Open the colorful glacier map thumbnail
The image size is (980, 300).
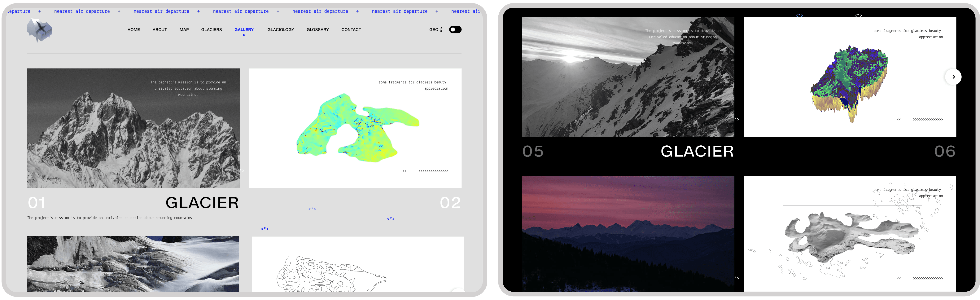pos(355,128)
